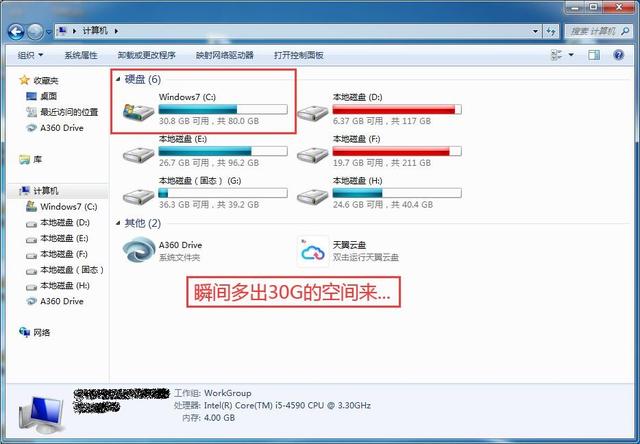Open the A360 Drive system folder icon
The image size is (640, 444).
(139, 250)
